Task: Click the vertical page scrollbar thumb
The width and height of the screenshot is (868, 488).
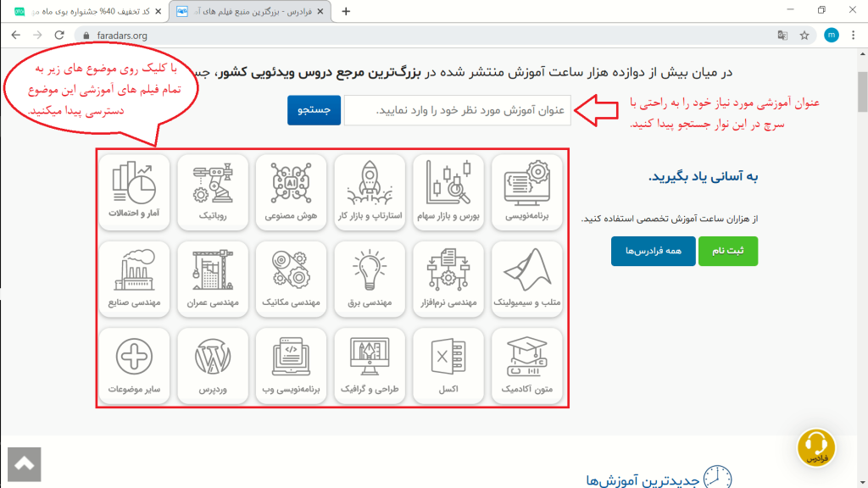Action: [862, 91]
